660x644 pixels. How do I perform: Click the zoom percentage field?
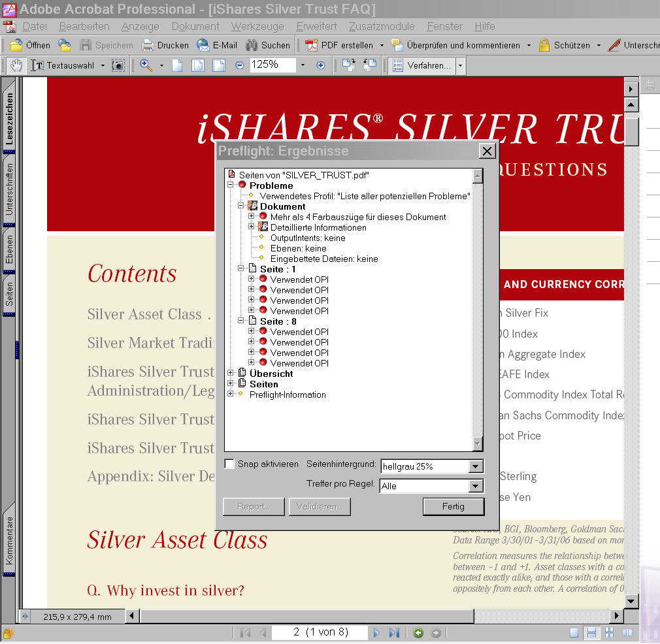[x=272, y=65]
